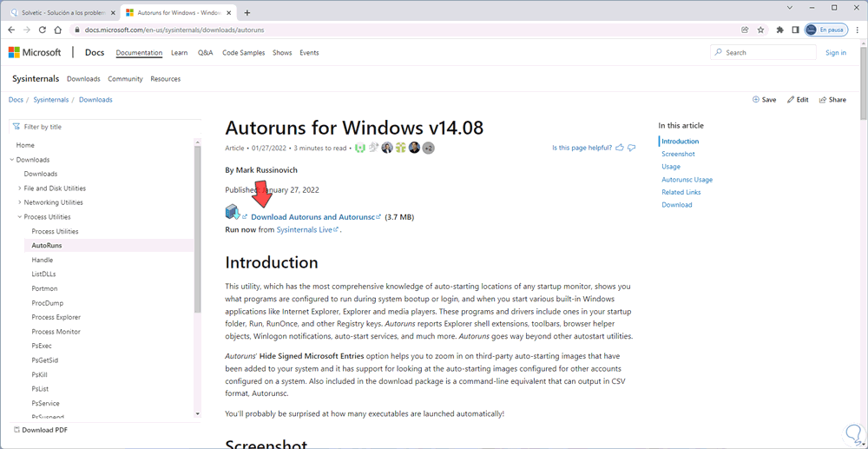Click the +2 contributors badge
Image resolution: width=868 pixels, height=449 pixels.
pyautogui.click(x=428, y=148)
